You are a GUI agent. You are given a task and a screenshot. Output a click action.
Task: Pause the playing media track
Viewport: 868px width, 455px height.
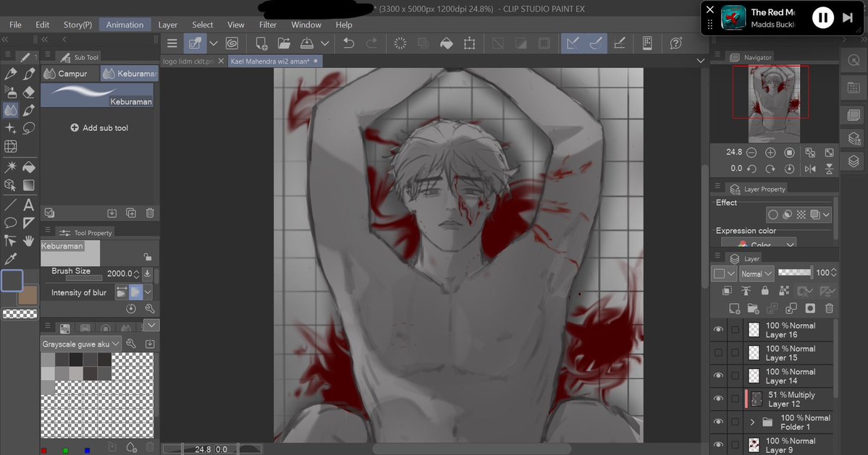point(822,18)
